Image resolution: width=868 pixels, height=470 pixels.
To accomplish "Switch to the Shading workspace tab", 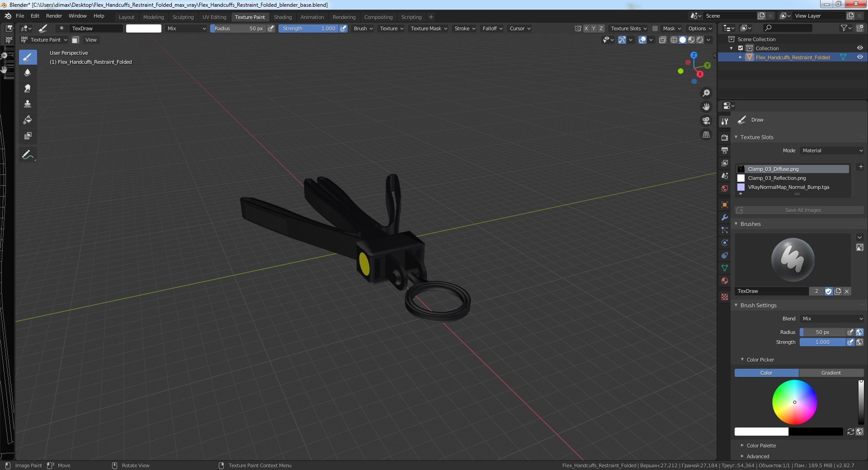I will [283, 17].
